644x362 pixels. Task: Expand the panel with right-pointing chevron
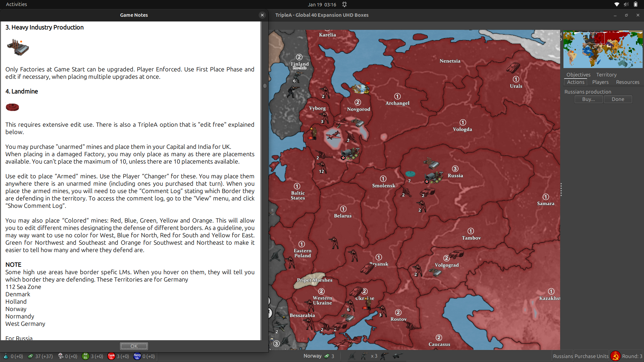[561, 39]
